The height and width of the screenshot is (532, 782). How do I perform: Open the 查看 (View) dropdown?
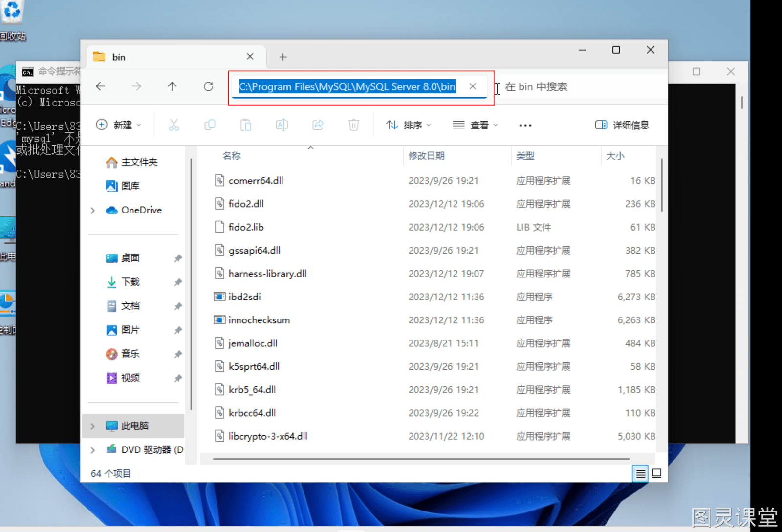pos(475,125)
